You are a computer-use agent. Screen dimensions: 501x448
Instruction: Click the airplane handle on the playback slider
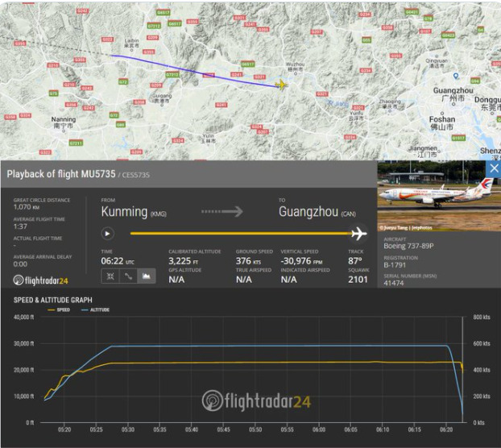[358, 234]
